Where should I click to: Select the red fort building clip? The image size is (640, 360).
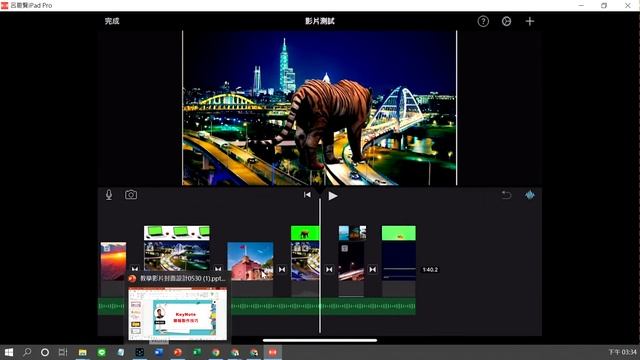click(250, 261)
